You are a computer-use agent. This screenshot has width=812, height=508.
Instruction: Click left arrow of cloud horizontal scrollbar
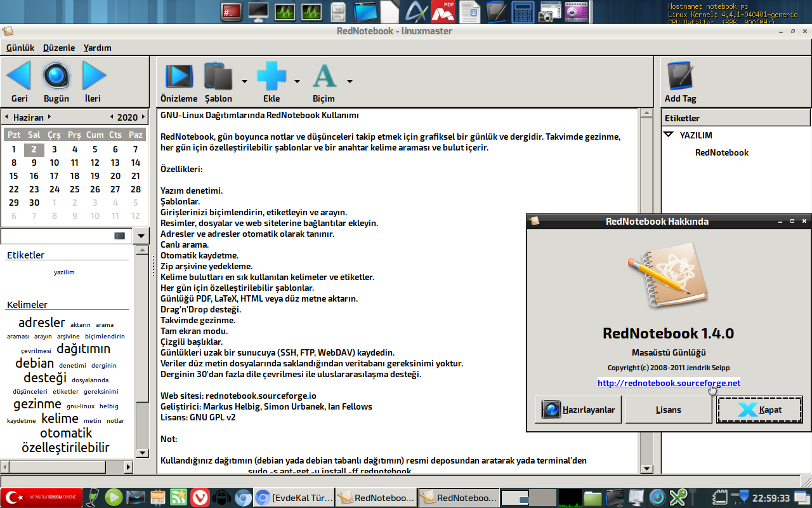click(5, 467)
